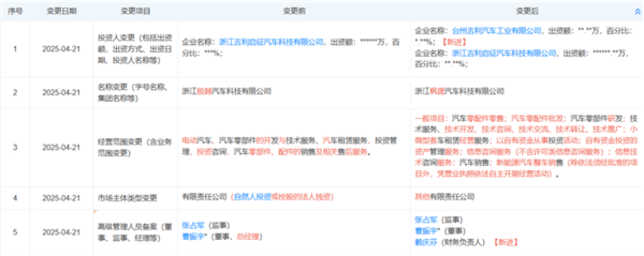Open 台州吉利汽车工业有限公司 company link
Screen dimensions: 644x256
click(x=496, y=30)
